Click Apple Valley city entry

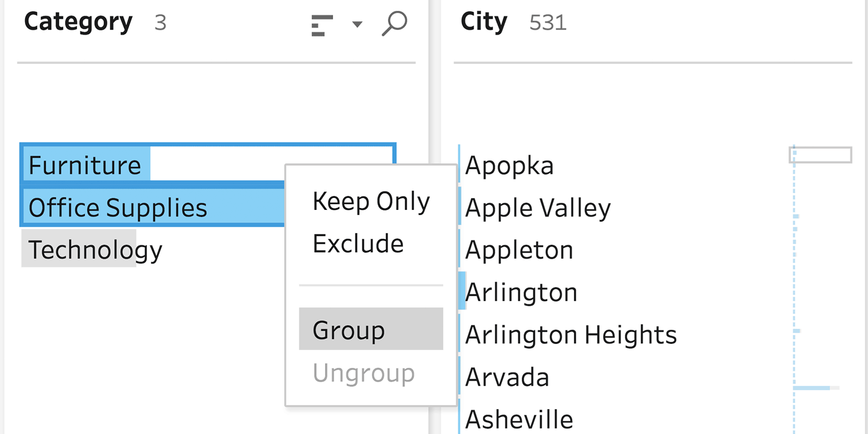pos(538,208)
